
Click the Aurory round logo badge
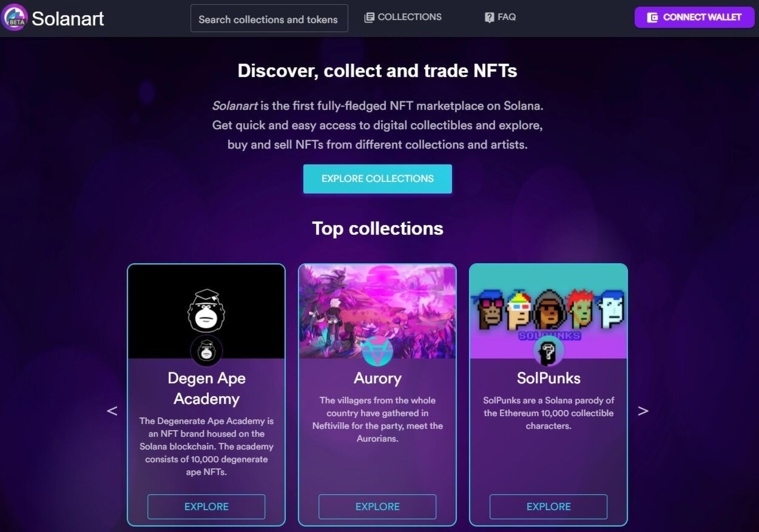pos(378,351)
